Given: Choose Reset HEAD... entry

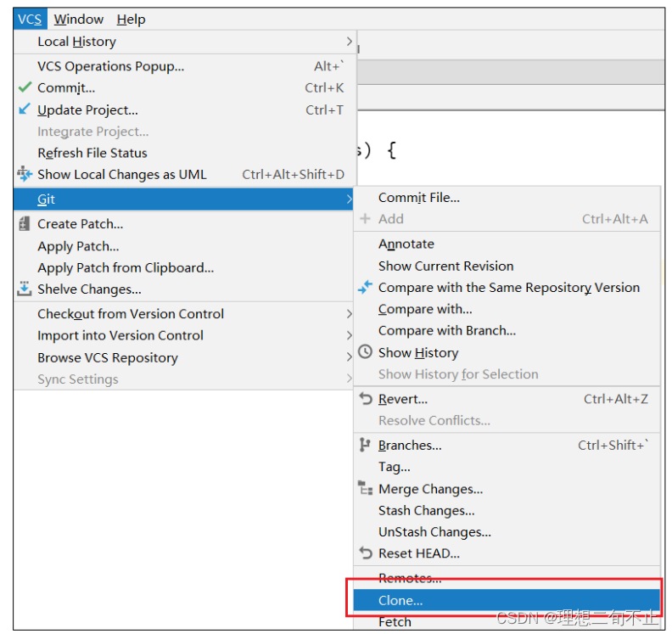Looking at the screenshot, I should [507, 553].
